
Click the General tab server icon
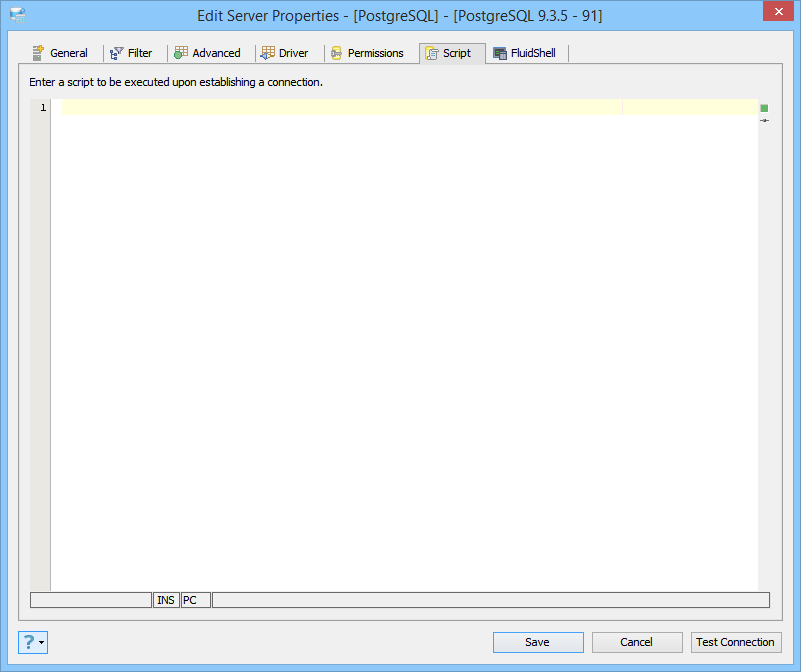click(38, 53)
